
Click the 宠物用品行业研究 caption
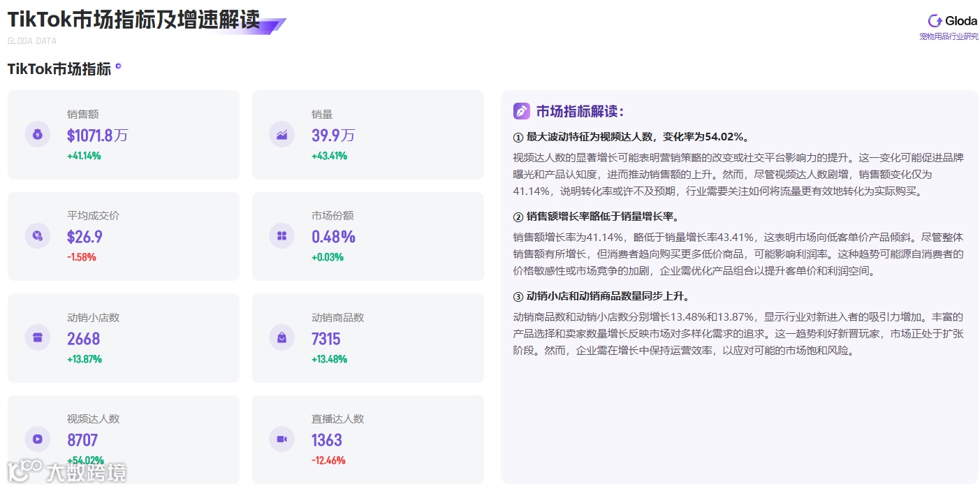tap(949, 36)
